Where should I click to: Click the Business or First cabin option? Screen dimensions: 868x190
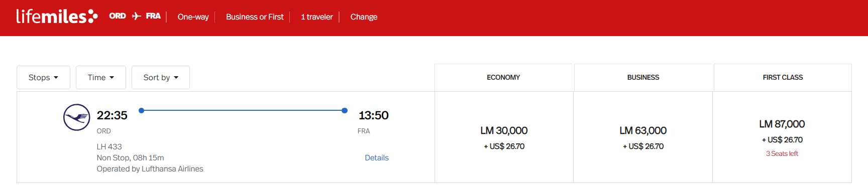tap(255, 17)
